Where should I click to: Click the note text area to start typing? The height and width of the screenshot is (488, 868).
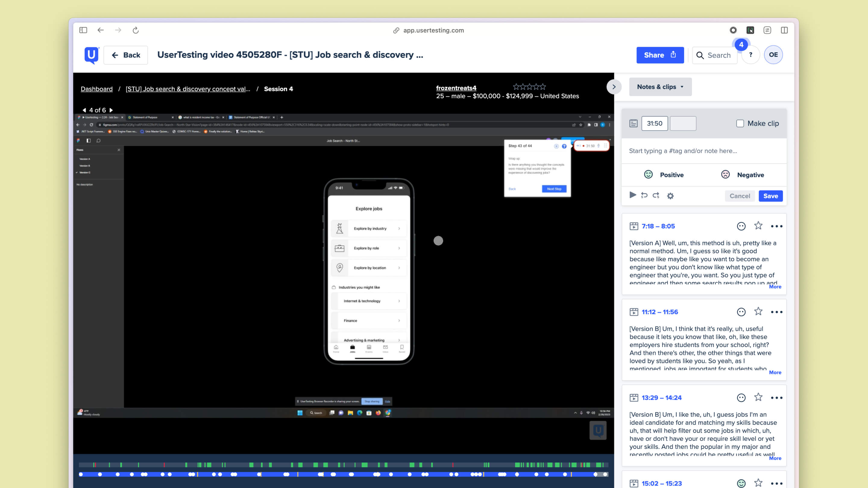[x=704, y=151]
